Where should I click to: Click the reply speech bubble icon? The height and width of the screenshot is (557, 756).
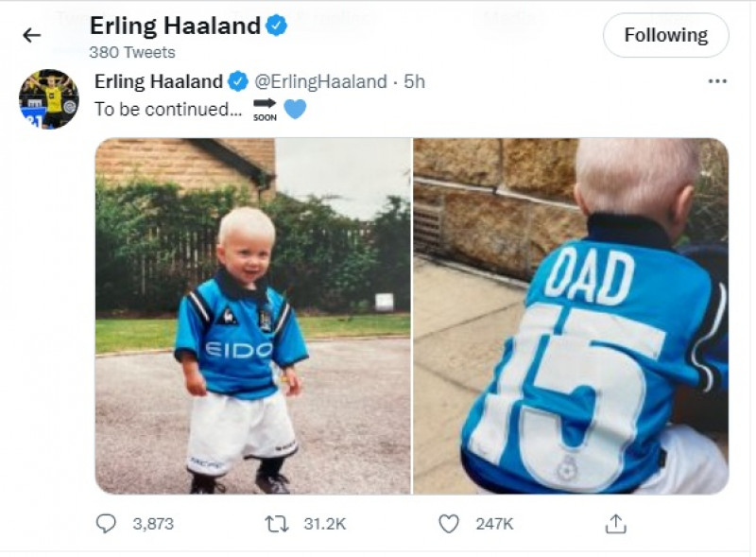coord(107,523)
